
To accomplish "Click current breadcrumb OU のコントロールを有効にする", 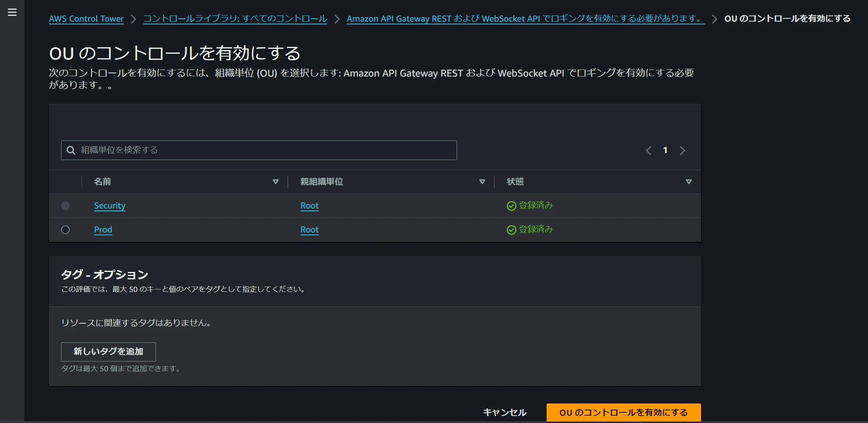I will tap(787, 19).
